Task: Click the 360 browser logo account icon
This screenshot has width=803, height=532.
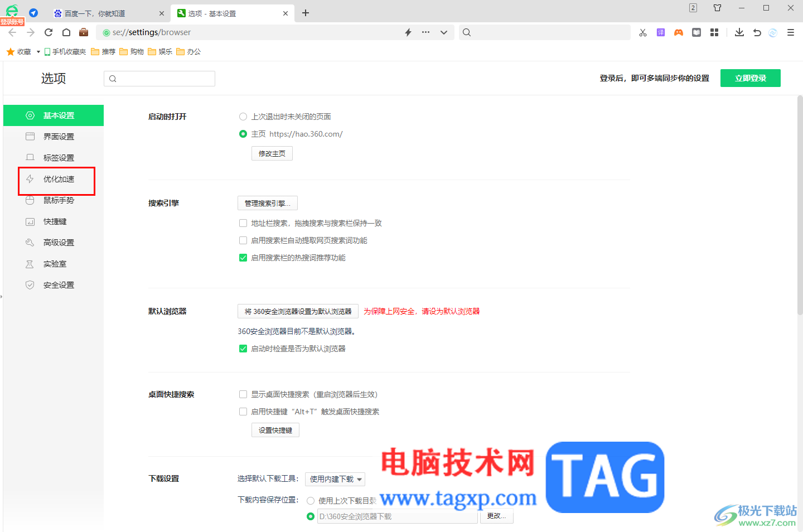Action: (12, 11)
